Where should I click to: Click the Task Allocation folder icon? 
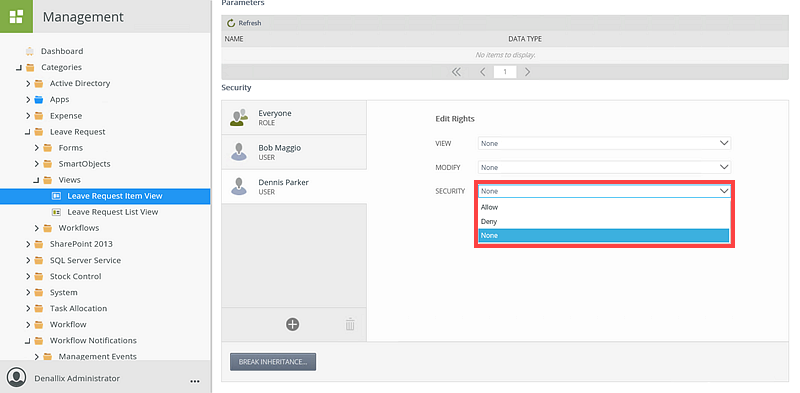tap(39, 308)
